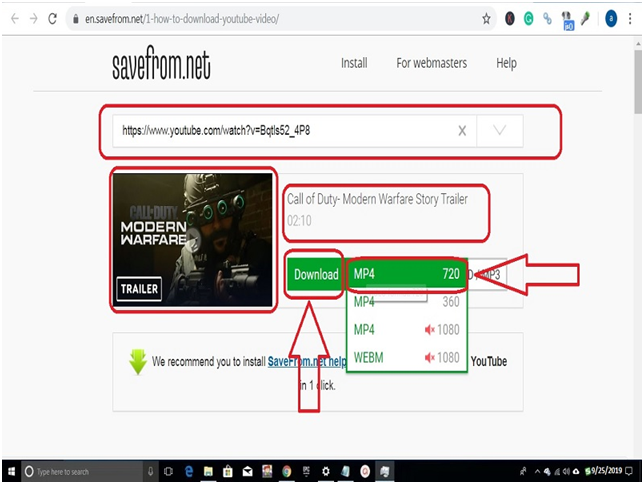
Task: Open the Mail app from the taskbar
Action: coord(247,472)
